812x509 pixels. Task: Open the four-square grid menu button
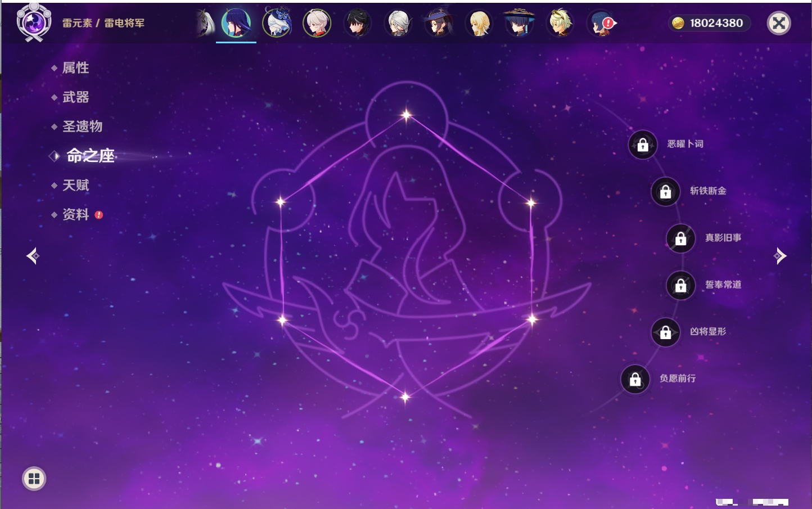pos(34,479)
